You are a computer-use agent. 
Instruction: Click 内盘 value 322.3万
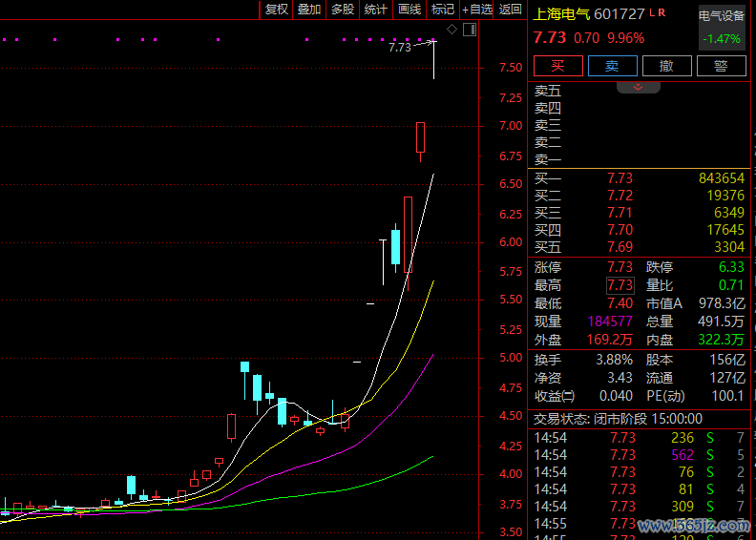(x=721, y=340)
